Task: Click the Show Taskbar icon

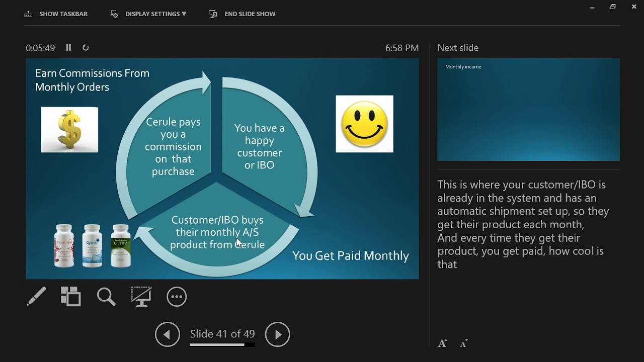Action: (28, 14)
